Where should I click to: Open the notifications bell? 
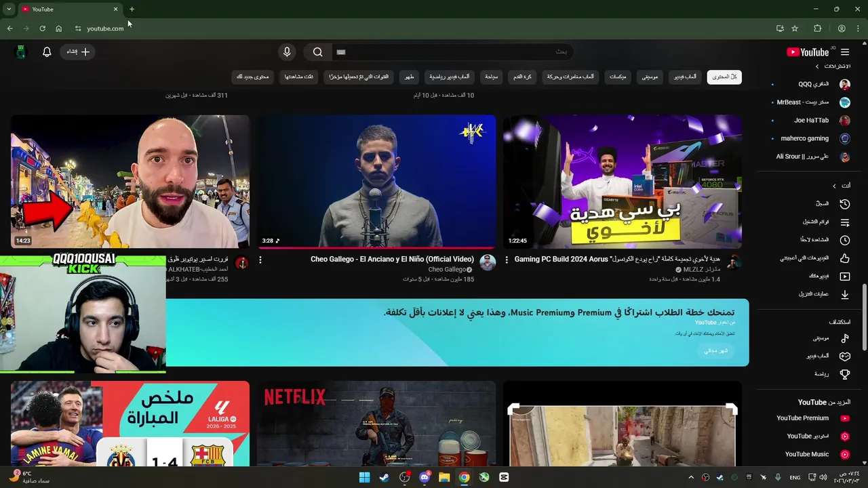[47, 52]
